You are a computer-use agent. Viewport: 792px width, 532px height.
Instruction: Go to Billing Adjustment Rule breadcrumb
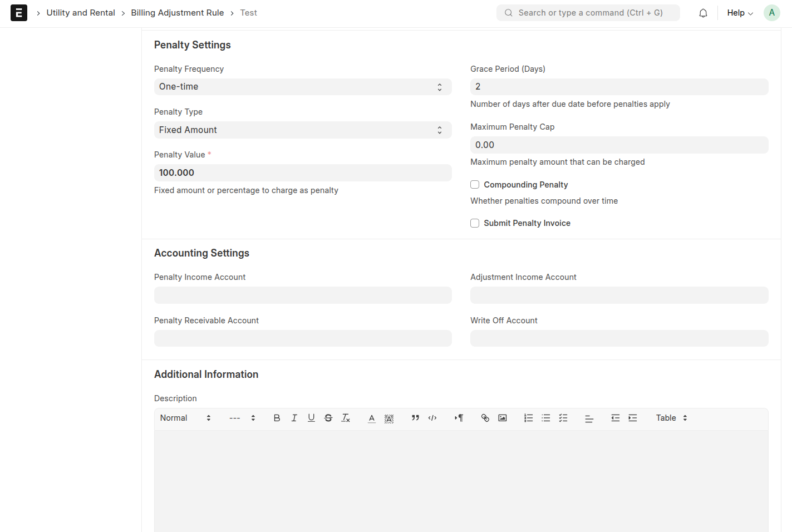coord(178,13)
